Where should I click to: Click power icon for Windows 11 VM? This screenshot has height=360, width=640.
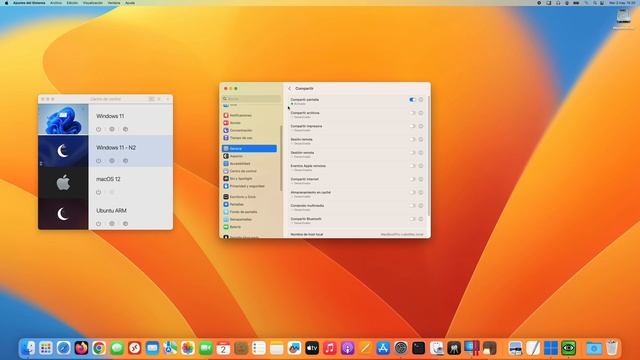point(98,129)
